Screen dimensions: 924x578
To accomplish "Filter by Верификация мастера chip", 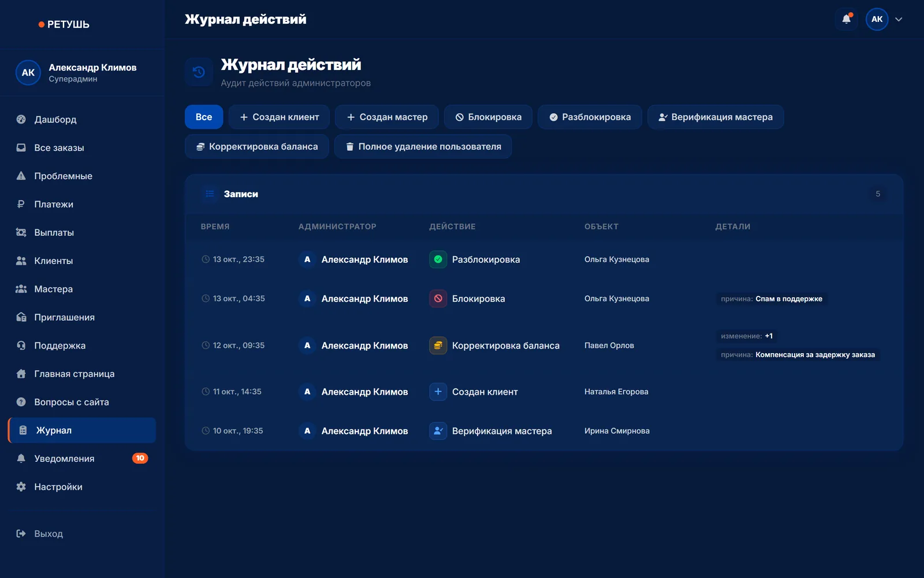I will pos(716,117).
